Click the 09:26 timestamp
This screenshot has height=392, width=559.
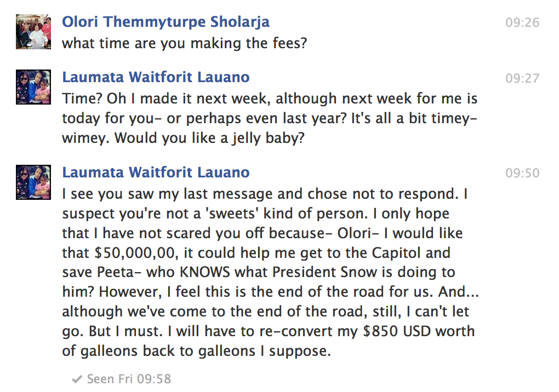pos(522,23)
